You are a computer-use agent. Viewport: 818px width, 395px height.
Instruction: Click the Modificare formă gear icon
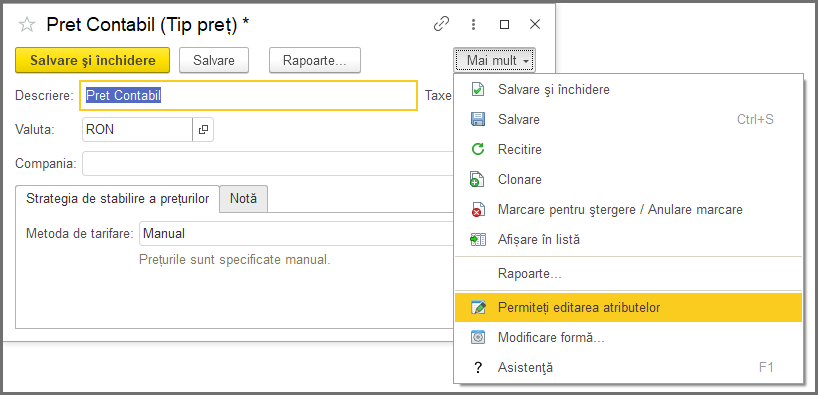point(478,338)
